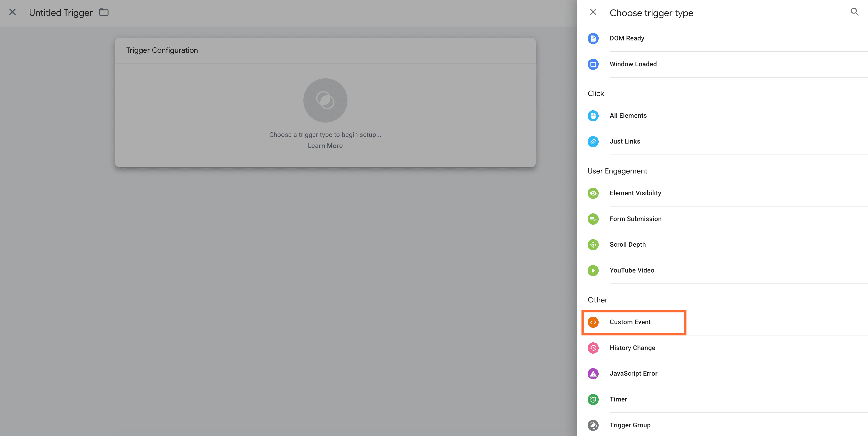Click folder icon next to Untitled Trigger
The width and height of the screenshot is (868, 436).
click(104, 13)
